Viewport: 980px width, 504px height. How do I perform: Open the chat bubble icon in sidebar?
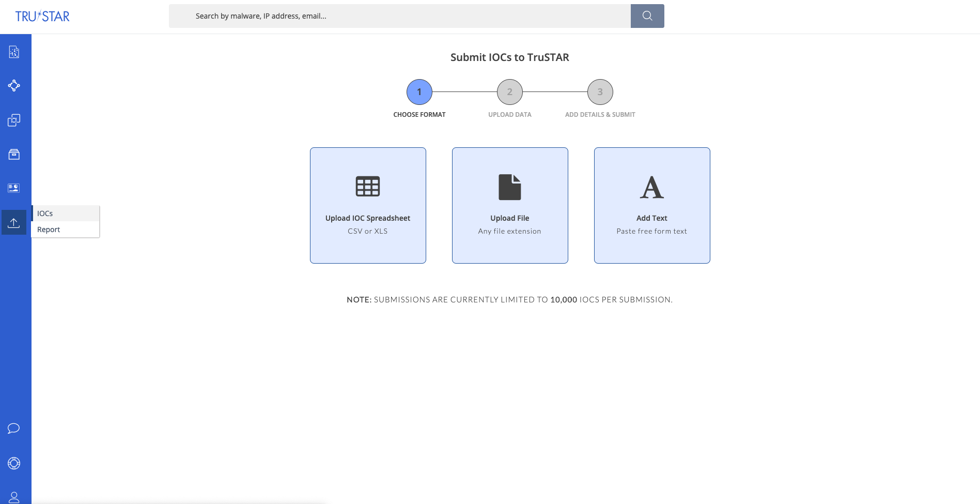tap(14, 429)
